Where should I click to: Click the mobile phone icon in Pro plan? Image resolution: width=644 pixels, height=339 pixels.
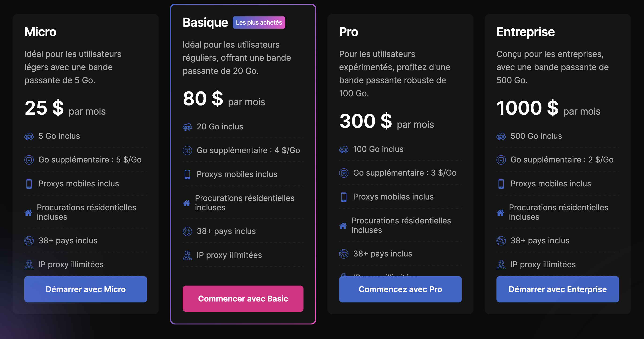[344, 197]
